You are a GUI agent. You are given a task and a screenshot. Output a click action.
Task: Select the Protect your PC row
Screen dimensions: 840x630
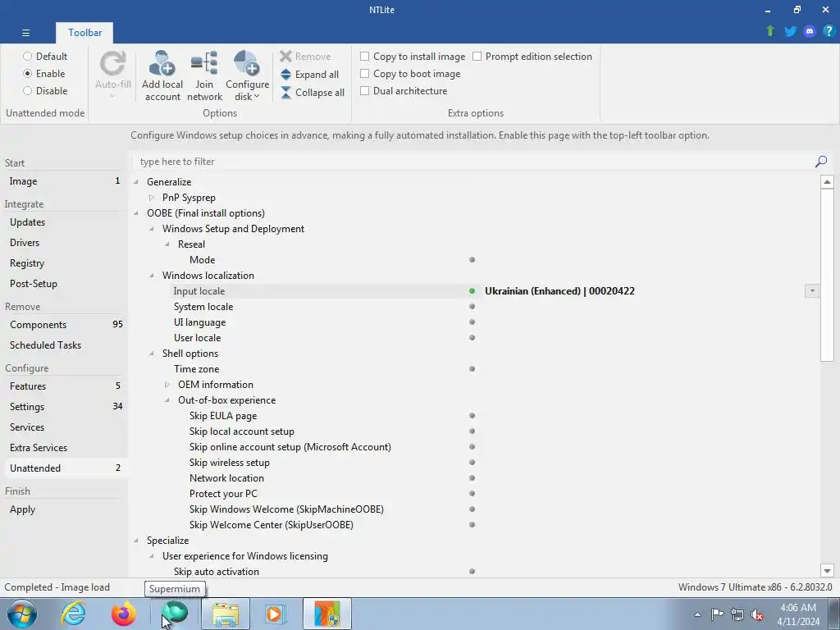click(475, 493)
